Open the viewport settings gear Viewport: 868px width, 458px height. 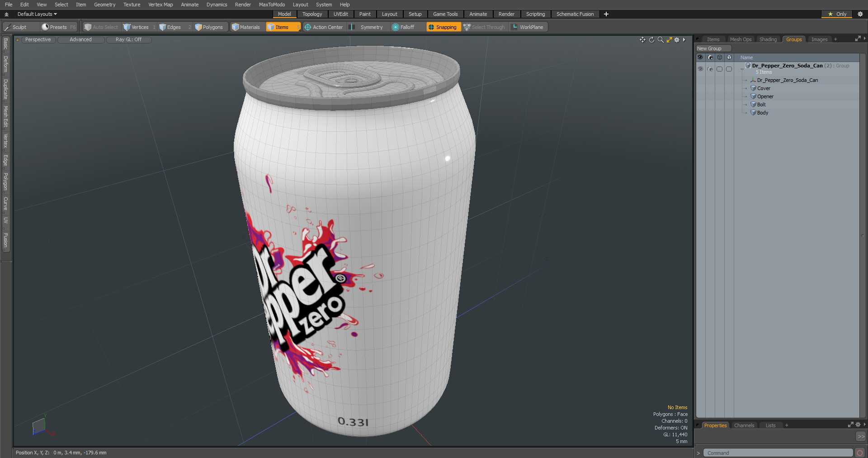[x=677, y=40]
